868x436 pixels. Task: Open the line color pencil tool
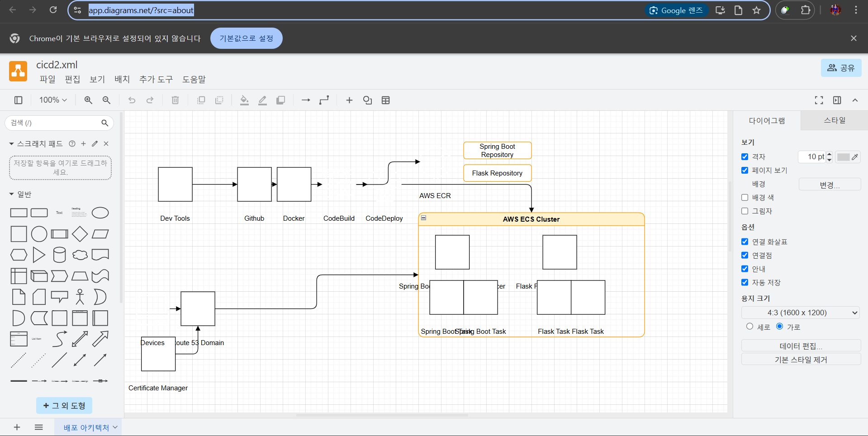(262, 100)
